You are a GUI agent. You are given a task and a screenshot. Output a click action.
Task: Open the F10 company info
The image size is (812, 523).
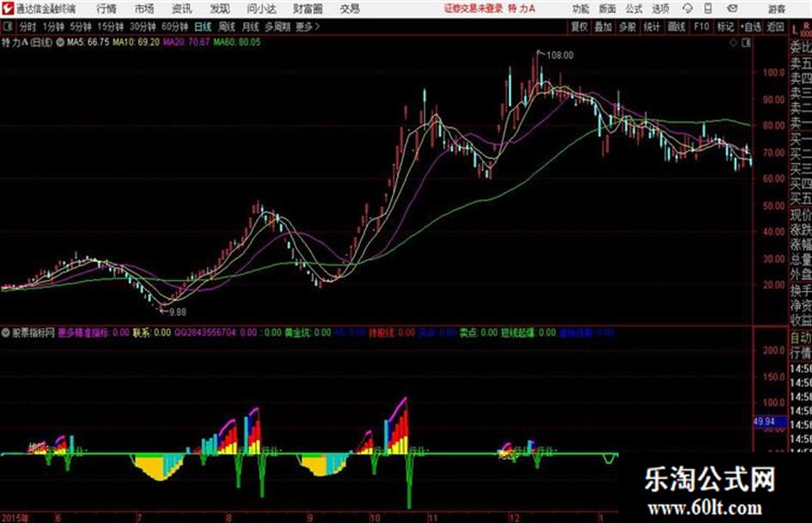701,27
